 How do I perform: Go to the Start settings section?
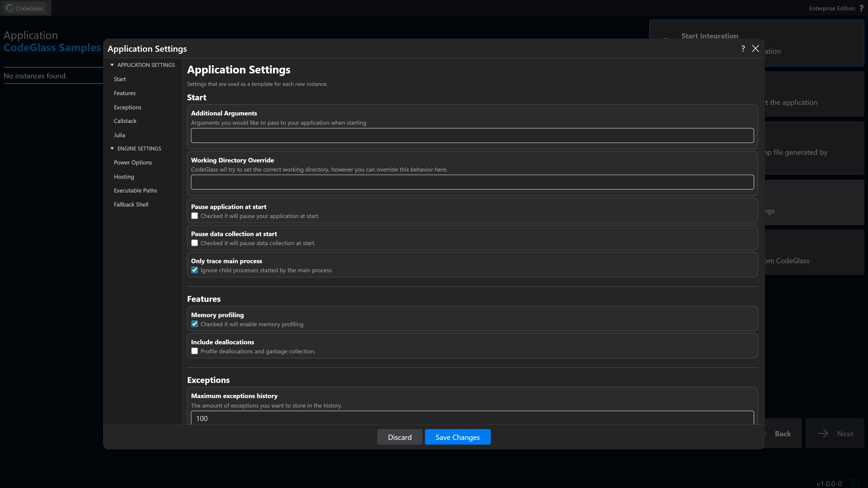[120, 79]
